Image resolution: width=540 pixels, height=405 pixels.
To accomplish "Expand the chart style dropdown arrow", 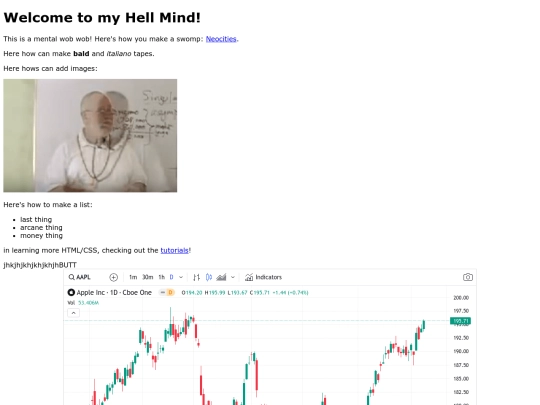I will (x=233, y=277).
